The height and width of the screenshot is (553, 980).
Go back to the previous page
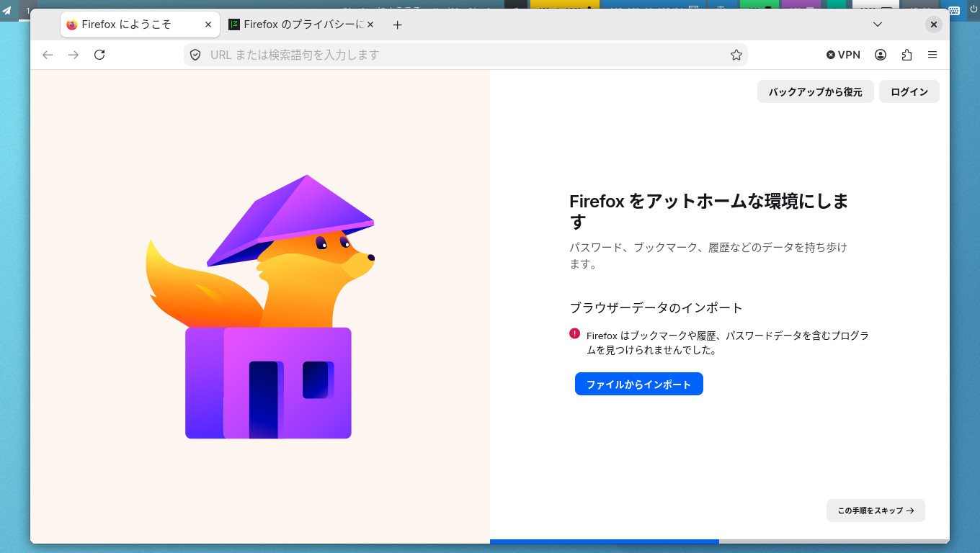(x=48, y=55)
